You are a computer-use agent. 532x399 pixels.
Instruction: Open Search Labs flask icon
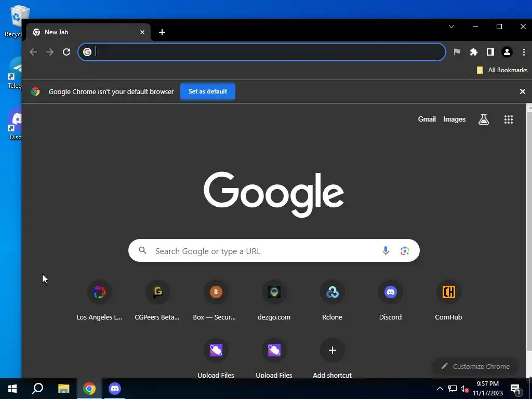[x=484, y=119]
